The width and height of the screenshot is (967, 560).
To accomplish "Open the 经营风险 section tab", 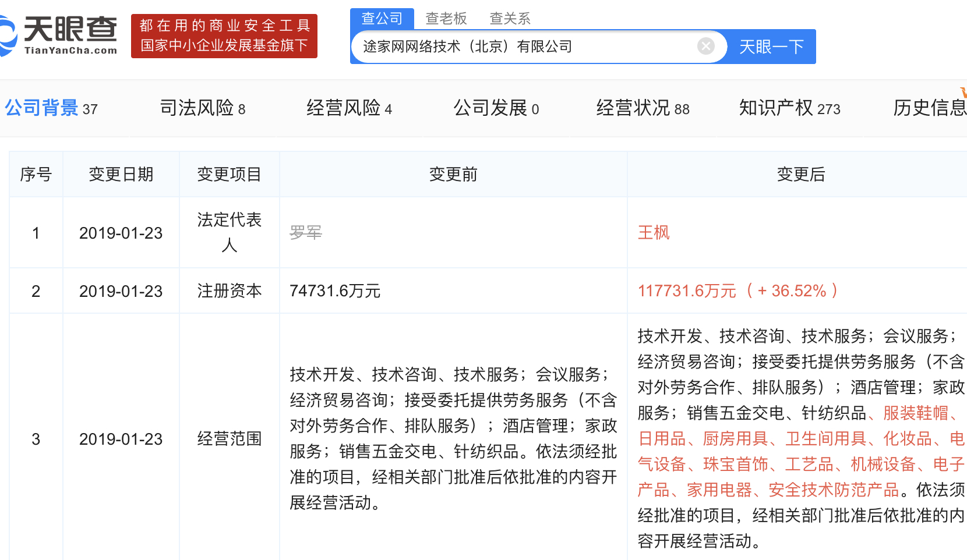I will [x=350, y=108].
